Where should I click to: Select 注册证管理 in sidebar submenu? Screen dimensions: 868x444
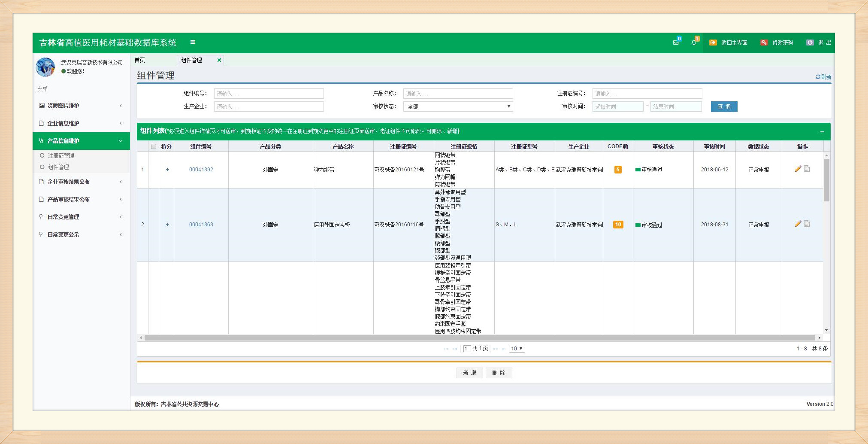point(61,155)
